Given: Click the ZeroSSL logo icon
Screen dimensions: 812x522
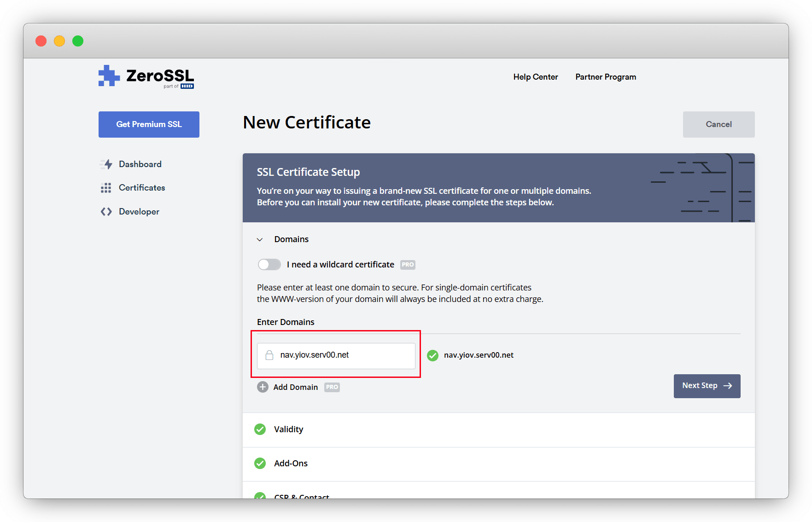Looking at the screenshot, I should (x=109, y=76).
